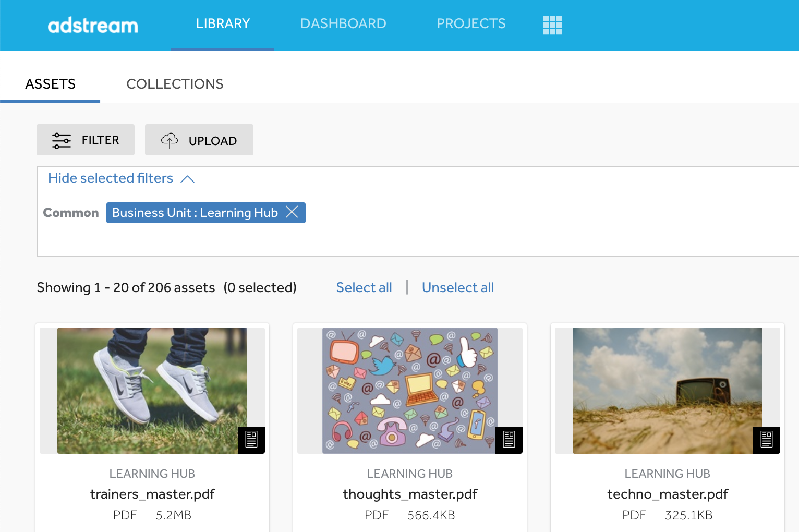
Task: Click the thoughts_master.pdf file name
Action: pyautogui.click(x=410, y=494)
